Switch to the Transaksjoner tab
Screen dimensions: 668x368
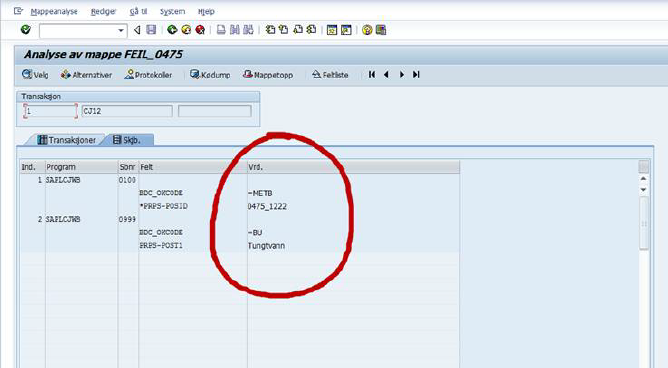[66, 140]
